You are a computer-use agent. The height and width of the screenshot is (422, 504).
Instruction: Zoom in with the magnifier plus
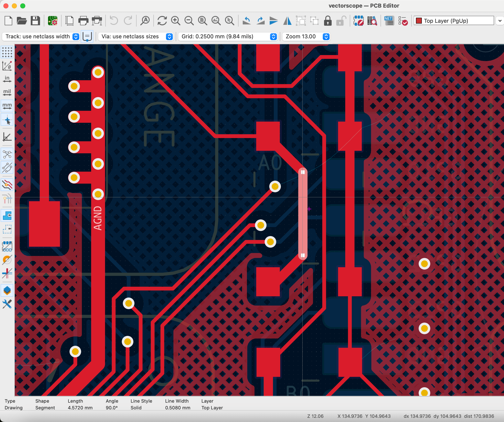[x=176, y=21]
